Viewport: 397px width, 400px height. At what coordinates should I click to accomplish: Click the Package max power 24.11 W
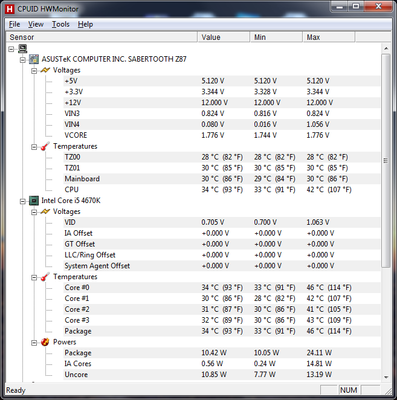319,353
